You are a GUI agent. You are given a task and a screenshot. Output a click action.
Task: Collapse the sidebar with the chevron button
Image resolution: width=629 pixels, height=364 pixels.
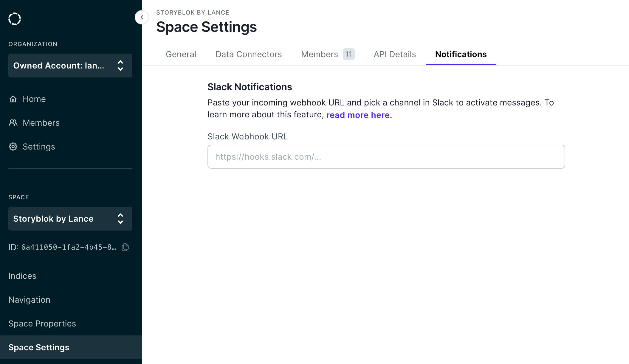click(142, 17)
